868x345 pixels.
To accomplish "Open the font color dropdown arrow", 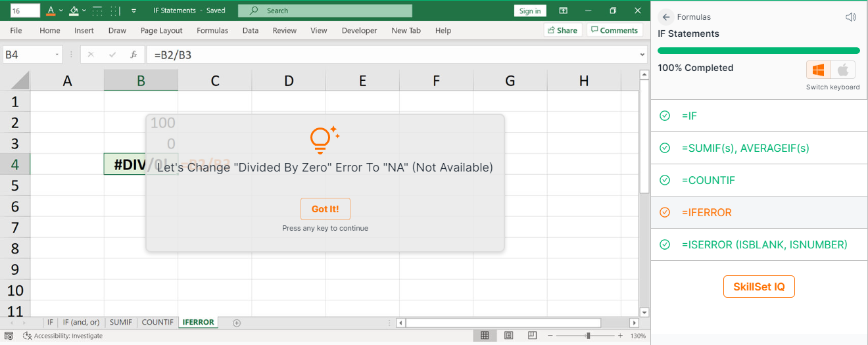I will pyautogui.click(x=61, y=11).
